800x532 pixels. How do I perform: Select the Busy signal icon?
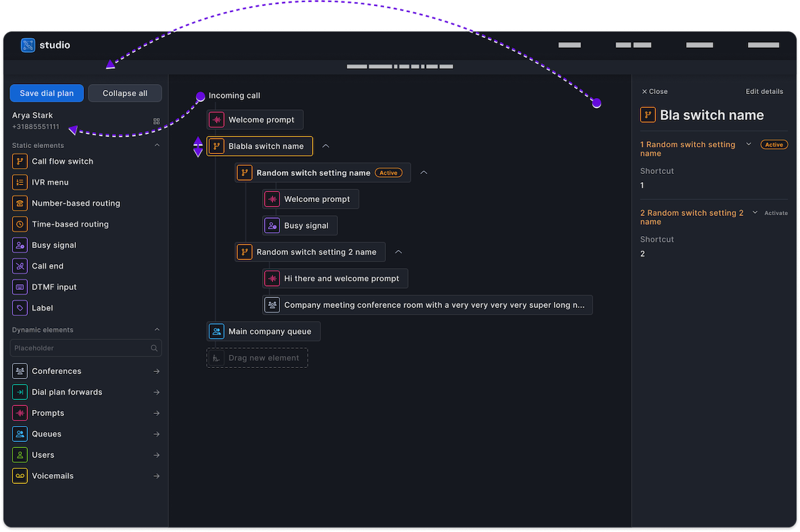(19, 245)
